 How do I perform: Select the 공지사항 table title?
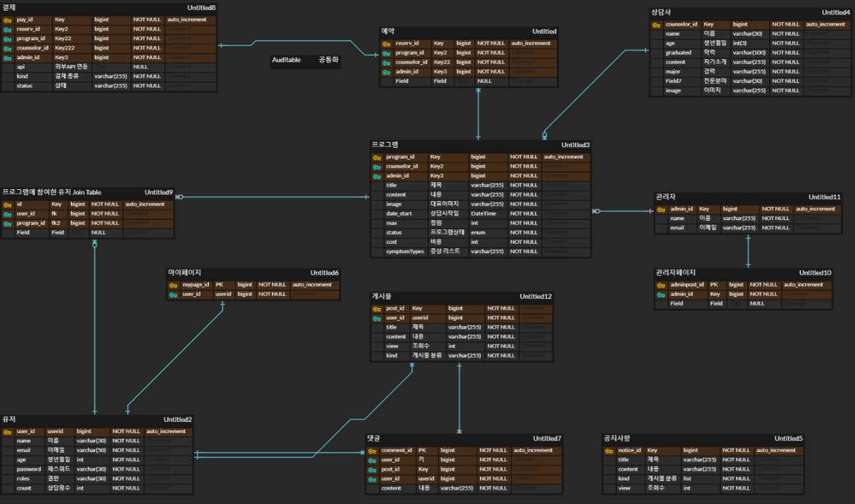(617, 438)
